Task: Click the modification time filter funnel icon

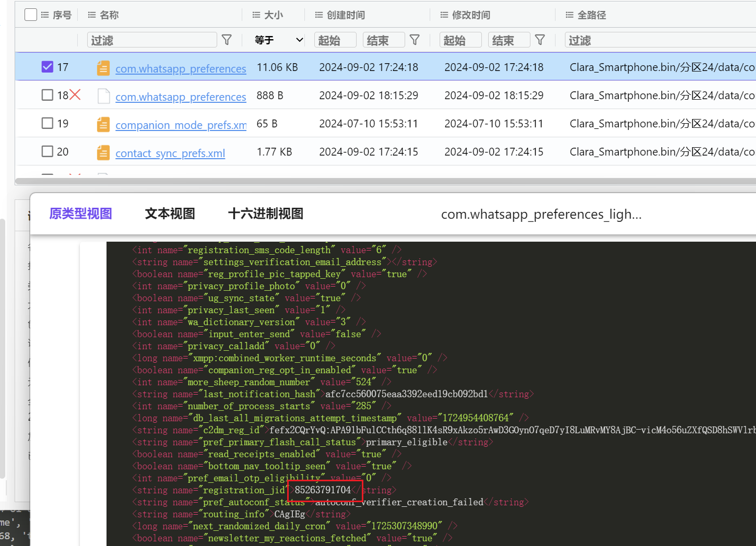Action: tap(540, 40)
